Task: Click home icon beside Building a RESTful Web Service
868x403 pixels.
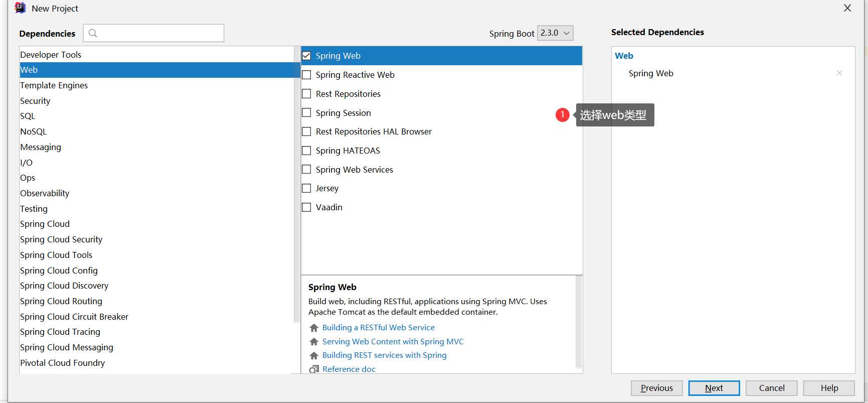Action: (314, 328)
